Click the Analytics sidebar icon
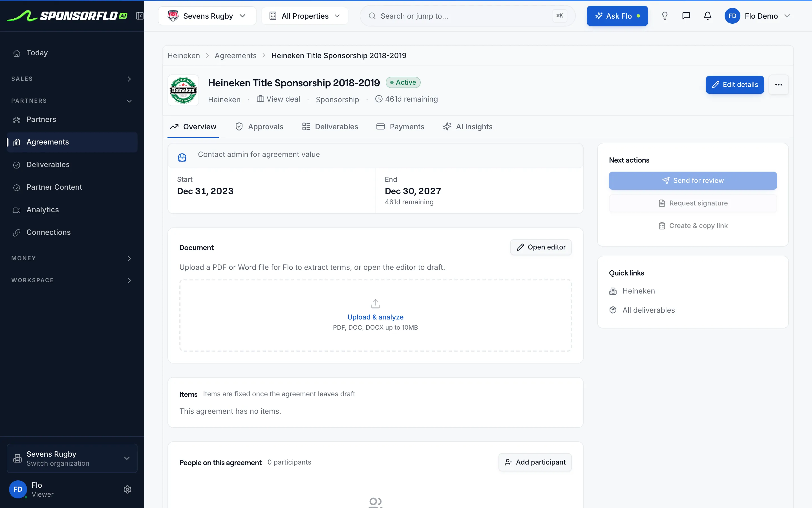 pyautogui.click(x=16, y=210)
